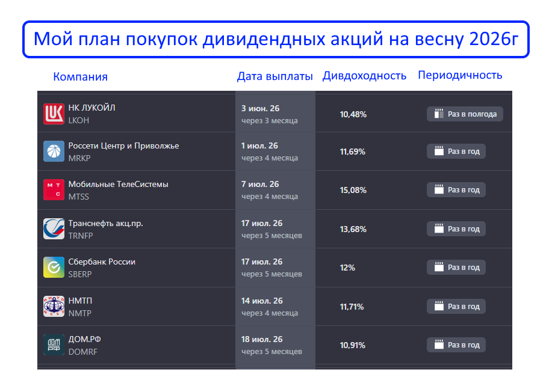Click the calendar icon in NMTP row badge

[x=439, y=306]
